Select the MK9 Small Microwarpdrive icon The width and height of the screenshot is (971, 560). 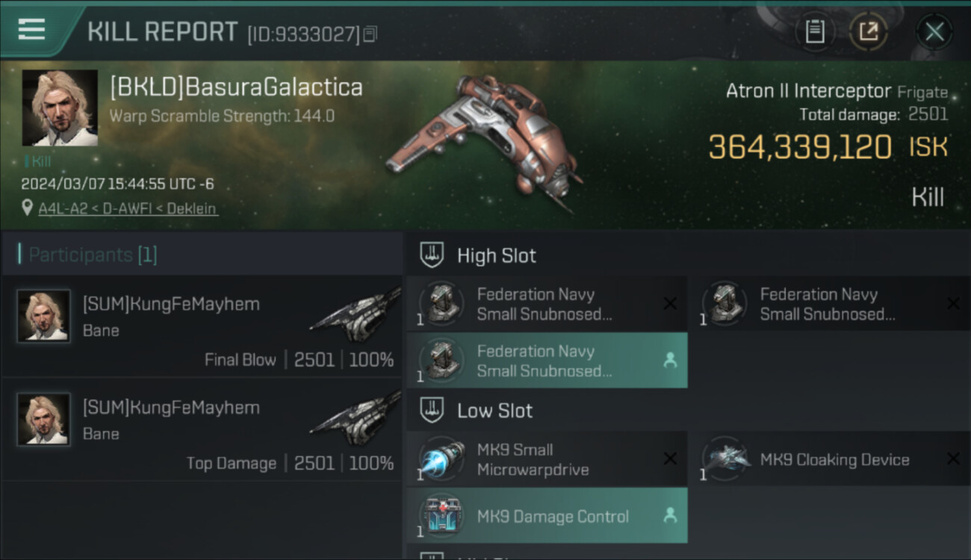click(441, 459)
